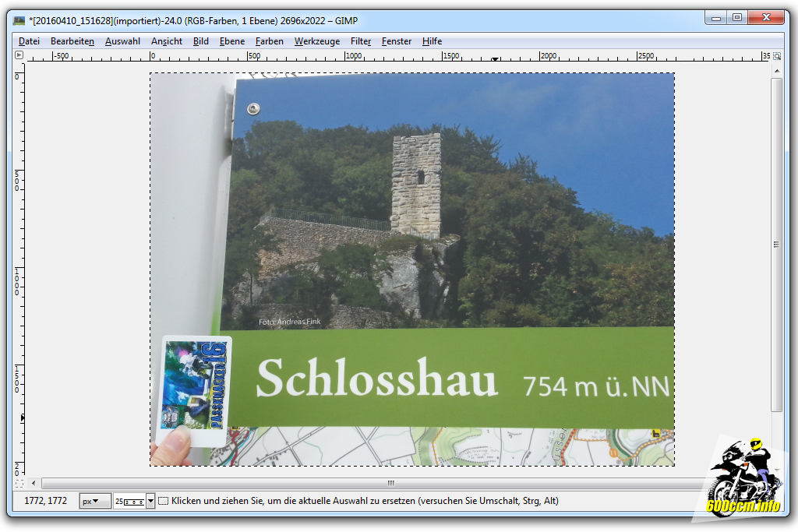Viewport: 798px width, 532px height.
Task: Toggle Quick Mask mode in the canvas corner
Action: 19,483
